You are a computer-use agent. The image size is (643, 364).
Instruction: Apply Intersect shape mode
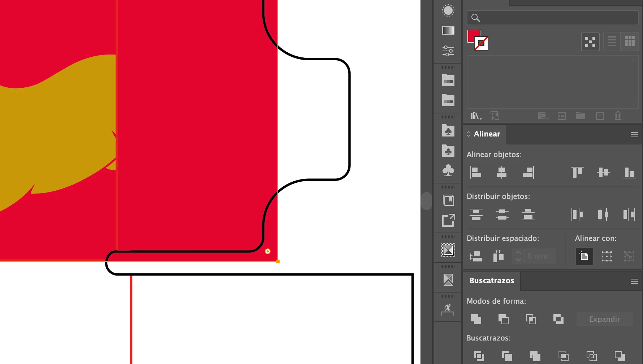(x=531, y=319)
